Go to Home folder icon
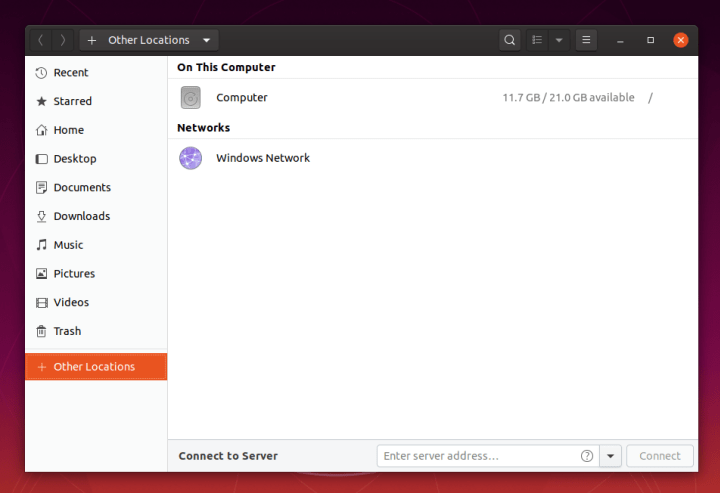This screenshot has height=493, width=720. pyautogui.click(x=41, y=130)
